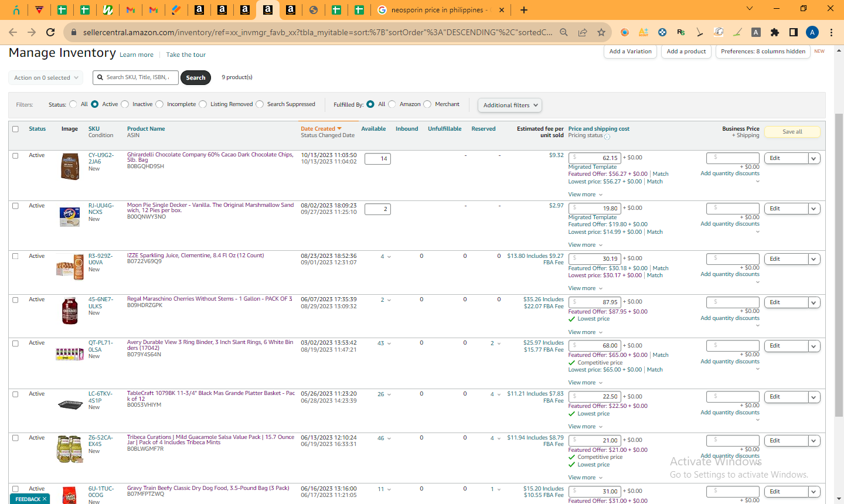This screenshot has height=504, width=844.
Task: Switch to the globe icon browser tab
Action: pyautogui.click(x=314, y=10)
